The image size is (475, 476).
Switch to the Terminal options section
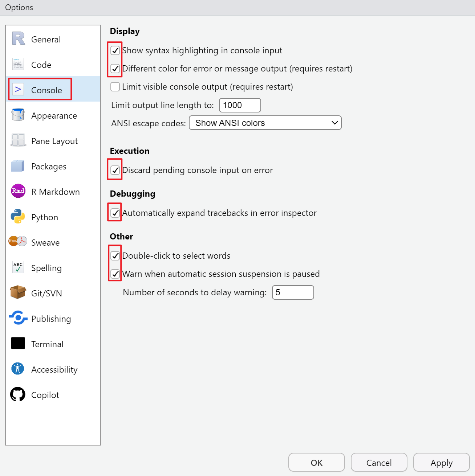point(47,344)
